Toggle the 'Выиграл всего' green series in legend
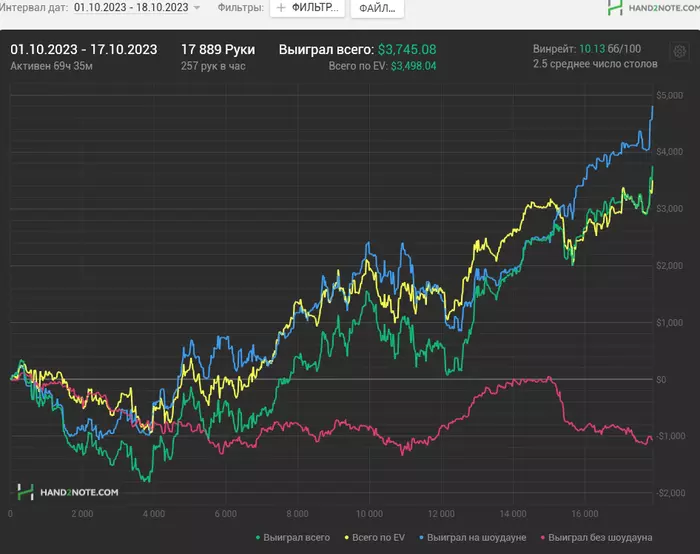The height and width of the screenshot is (554, 700). click(x=294, y=537)
